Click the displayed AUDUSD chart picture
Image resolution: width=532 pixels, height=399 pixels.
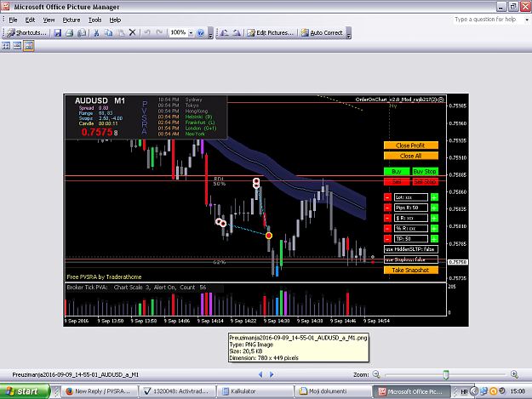(266, 210)
